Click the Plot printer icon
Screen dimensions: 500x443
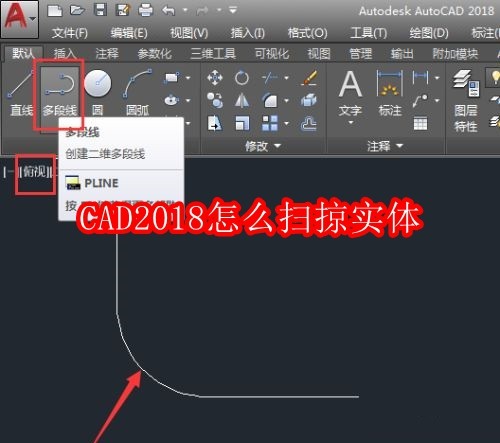click(x=145, y=10)
